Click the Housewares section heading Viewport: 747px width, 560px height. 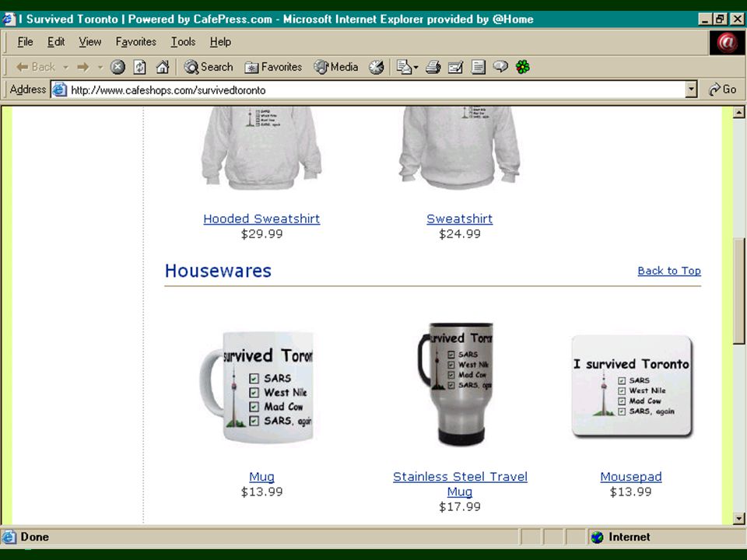coord(218,271)
